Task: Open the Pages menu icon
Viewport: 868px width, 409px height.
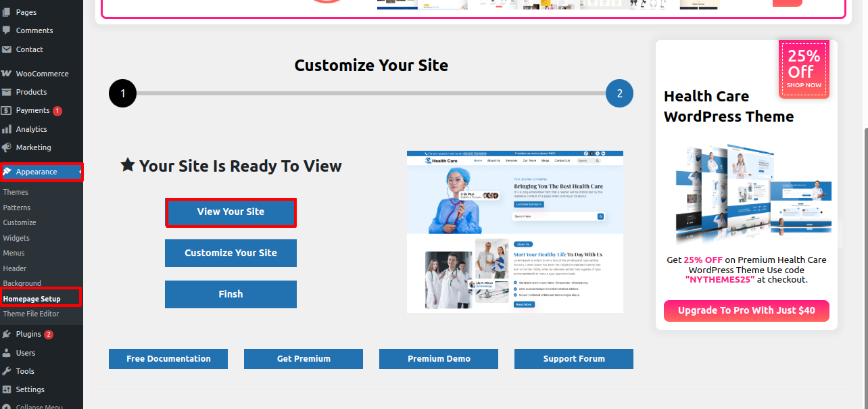Action: [x=7, y=12]
